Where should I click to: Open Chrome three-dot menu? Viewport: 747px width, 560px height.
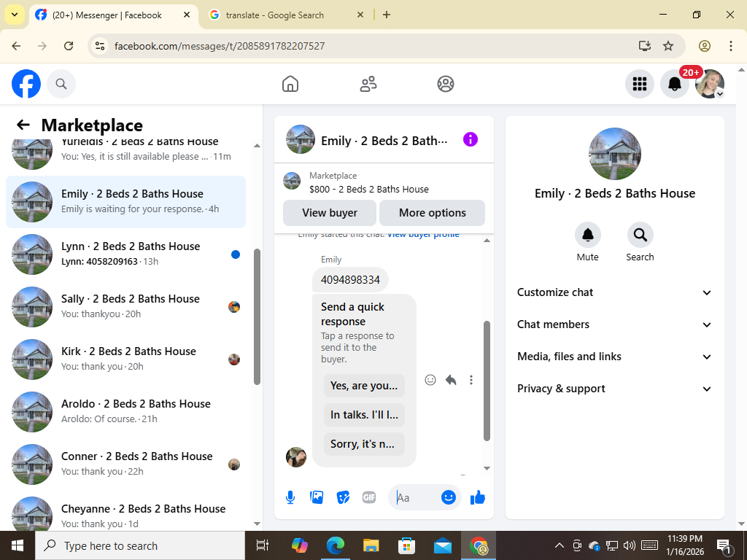coord(730,46)
